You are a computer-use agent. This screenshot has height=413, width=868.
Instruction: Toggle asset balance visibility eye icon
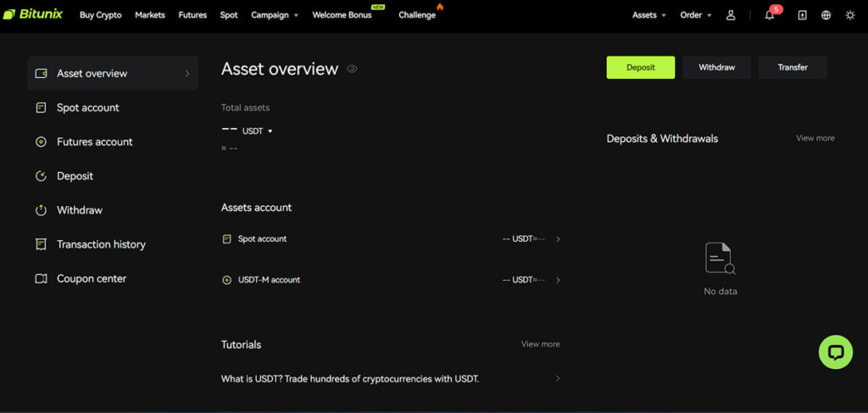(x=352, y=69)
